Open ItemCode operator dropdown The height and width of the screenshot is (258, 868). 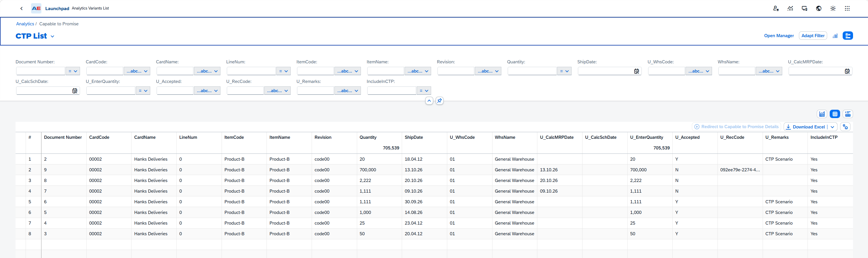coord(348,71)
